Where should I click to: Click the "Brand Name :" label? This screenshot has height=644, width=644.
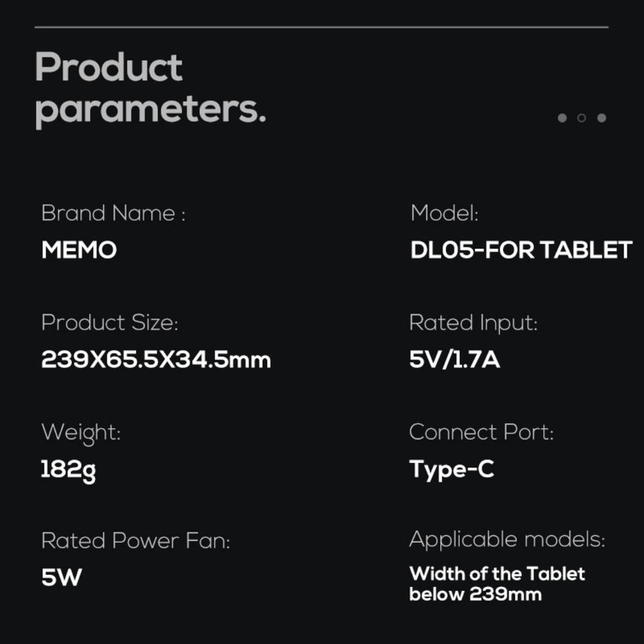tap(113, 213)
